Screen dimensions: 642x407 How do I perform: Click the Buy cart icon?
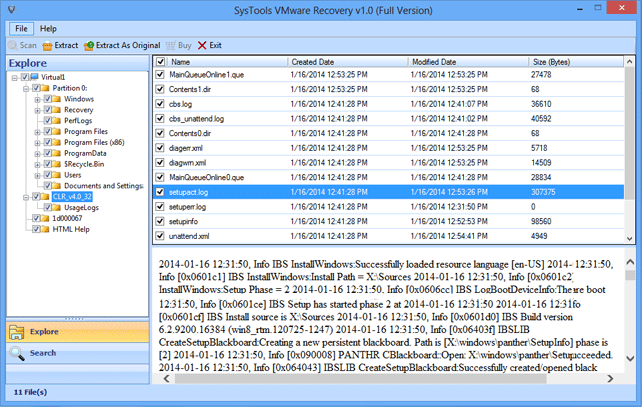pyautogui.click(x=171, y=45)
